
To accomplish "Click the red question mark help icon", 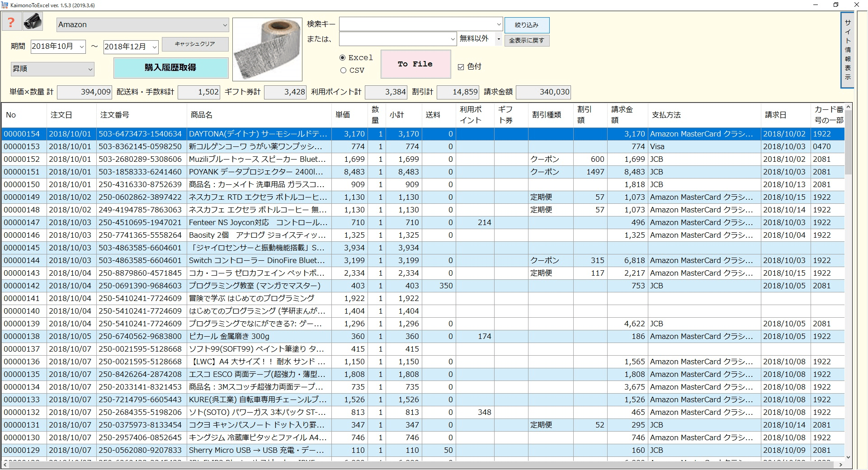I will tap(11, 21).
